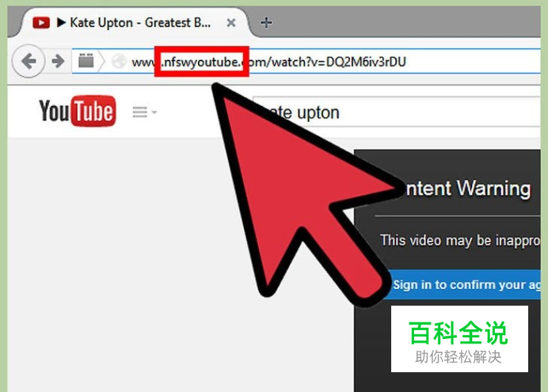This screenshot has height=392, width=548.
Task: Close the Kate Upton tab
Action: (231, 23)
